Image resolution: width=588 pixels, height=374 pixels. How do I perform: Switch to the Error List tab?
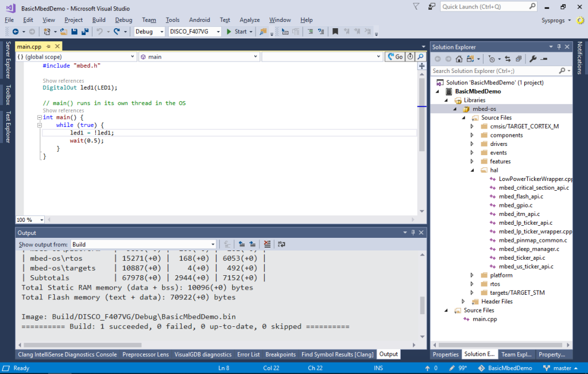pyautogui.click(x=248, y=354)
